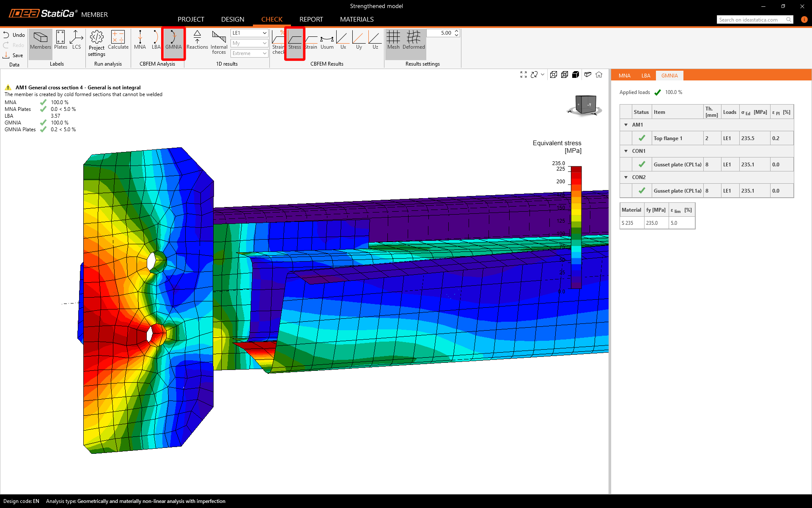This screenshot has height=508, width=812.
Task: Collapse the CON1 group
Action: (626, 151)
